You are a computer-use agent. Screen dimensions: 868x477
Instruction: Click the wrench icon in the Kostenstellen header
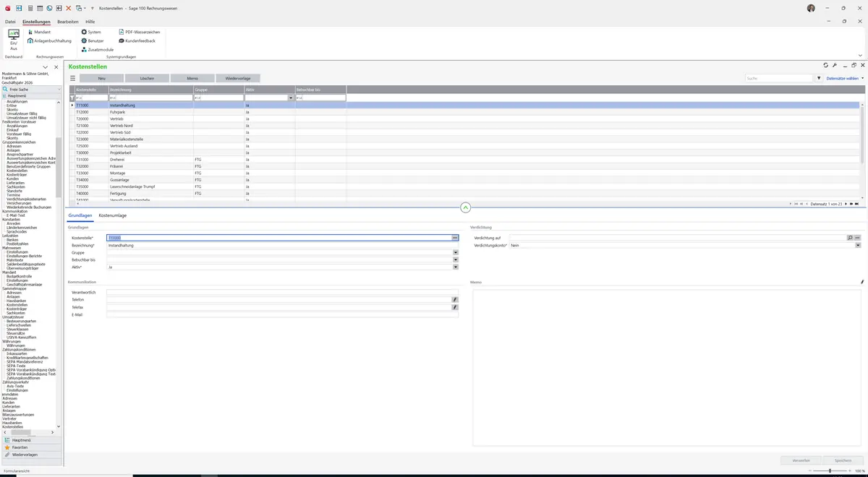(835, 65)
